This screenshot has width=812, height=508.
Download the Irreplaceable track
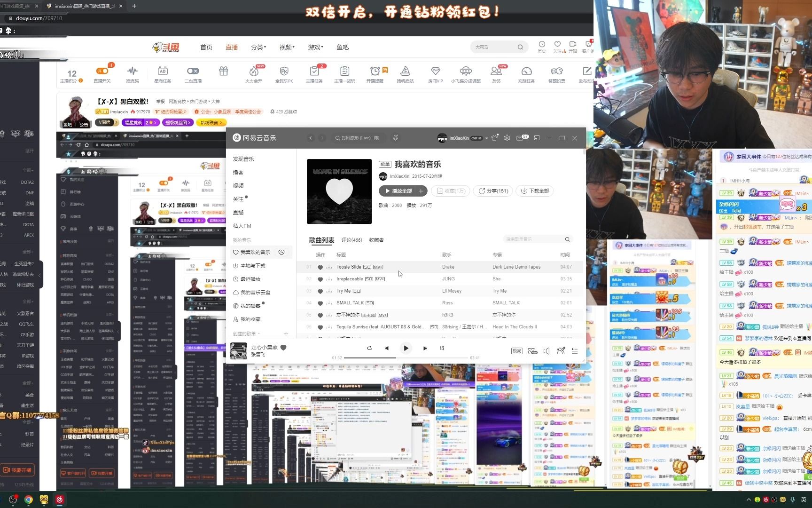329,279
